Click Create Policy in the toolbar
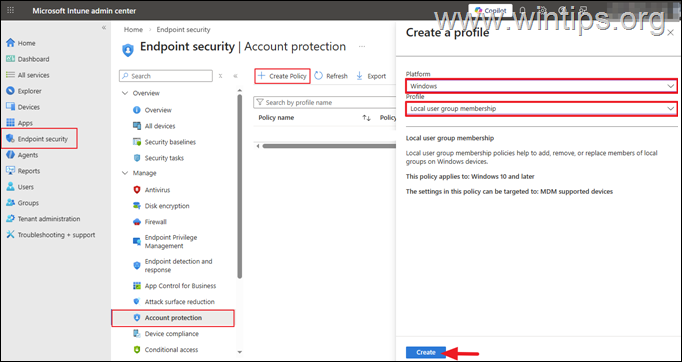This screenshot has height=362, width=682. coord(282,76)
